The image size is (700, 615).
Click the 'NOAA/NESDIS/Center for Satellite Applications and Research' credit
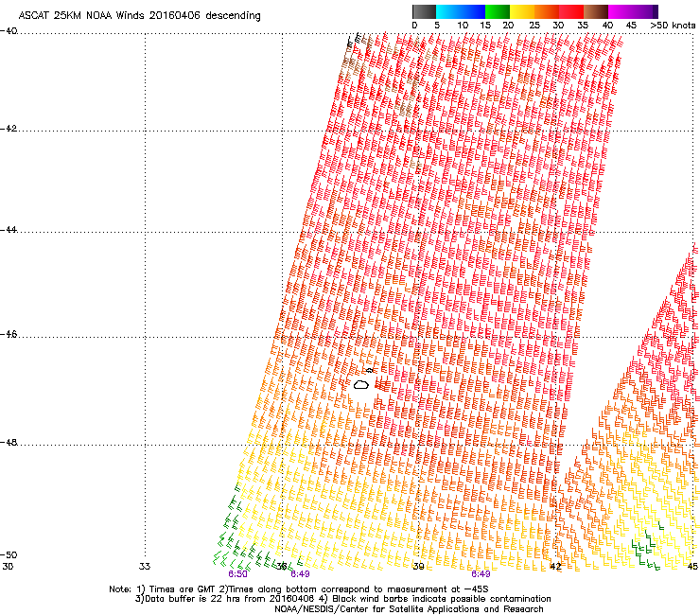(x=409, y=609)
